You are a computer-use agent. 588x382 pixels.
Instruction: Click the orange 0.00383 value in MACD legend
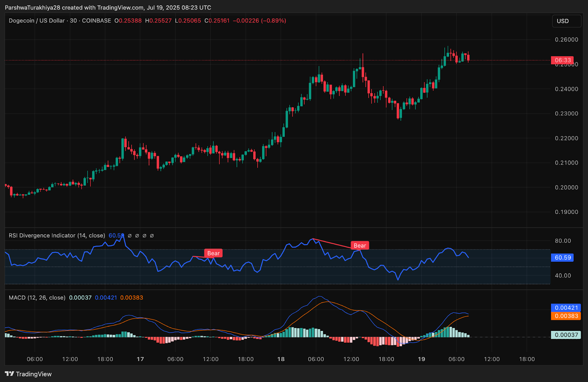pos(132,298)
